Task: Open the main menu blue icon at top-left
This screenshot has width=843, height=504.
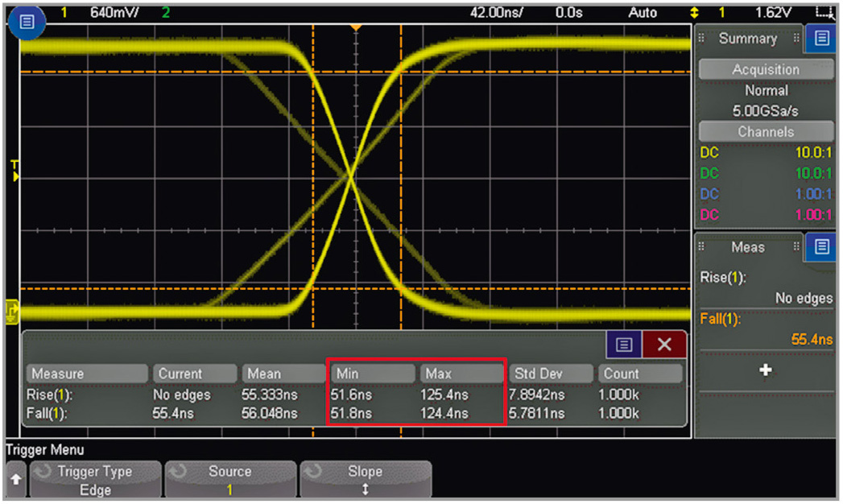Action: click(x=27, y=23)
